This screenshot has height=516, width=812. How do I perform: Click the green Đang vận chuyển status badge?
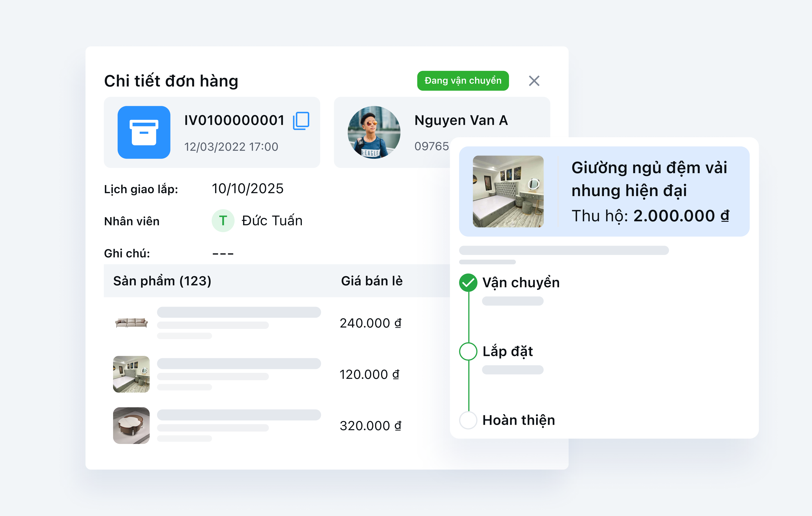(463, 81)
